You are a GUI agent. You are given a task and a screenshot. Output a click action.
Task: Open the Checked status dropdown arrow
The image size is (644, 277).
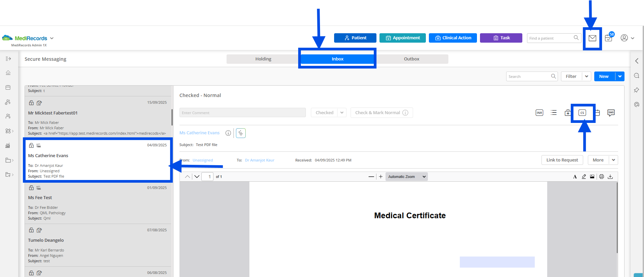pos(342,113)
